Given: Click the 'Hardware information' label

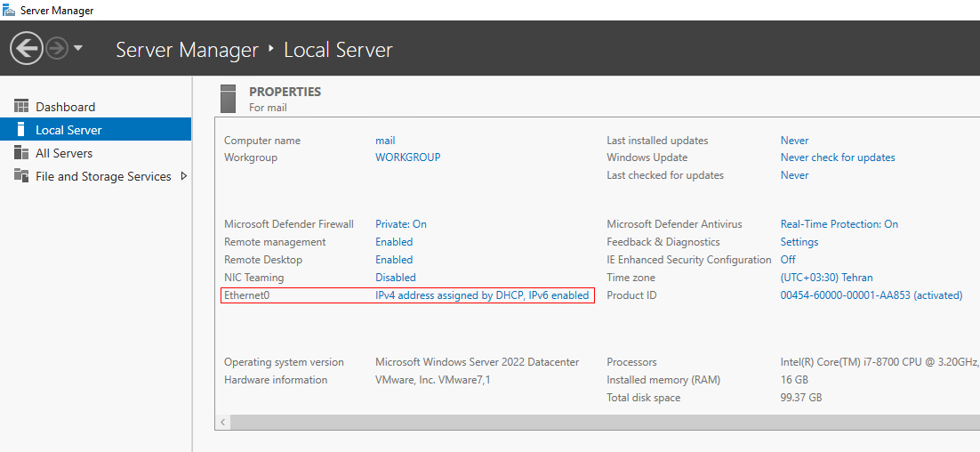Looking at the screenshot, I should click(276, 379).
